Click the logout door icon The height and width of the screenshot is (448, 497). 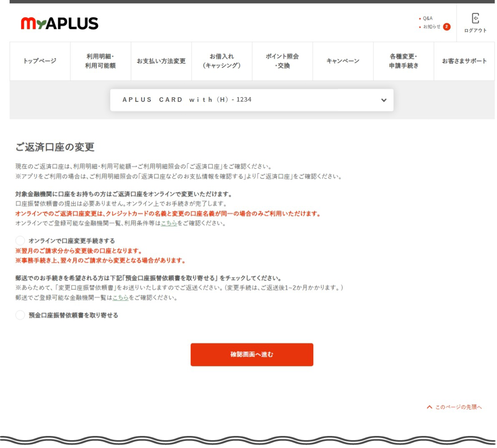coord(475,19)
